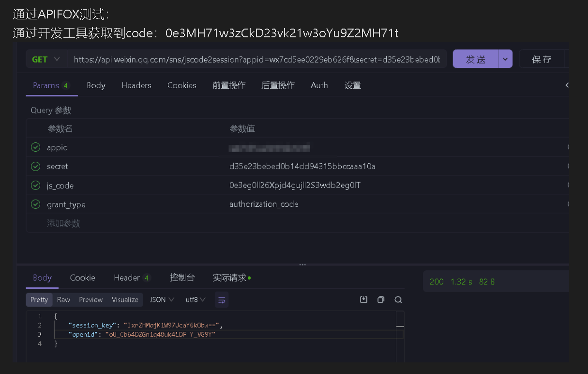
Task: Switch to the Params tab
Action: coord(51,85)
